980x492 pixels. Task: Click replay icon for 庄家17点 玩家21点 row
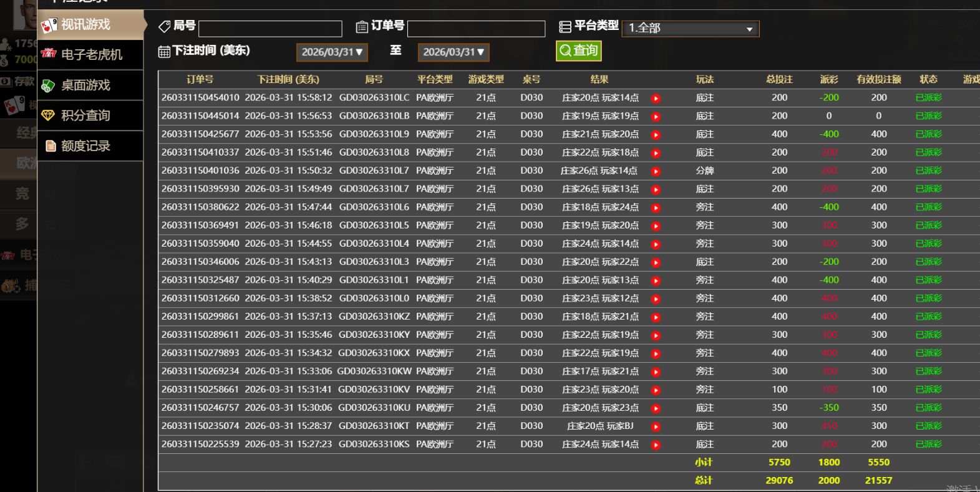point(656,372)
